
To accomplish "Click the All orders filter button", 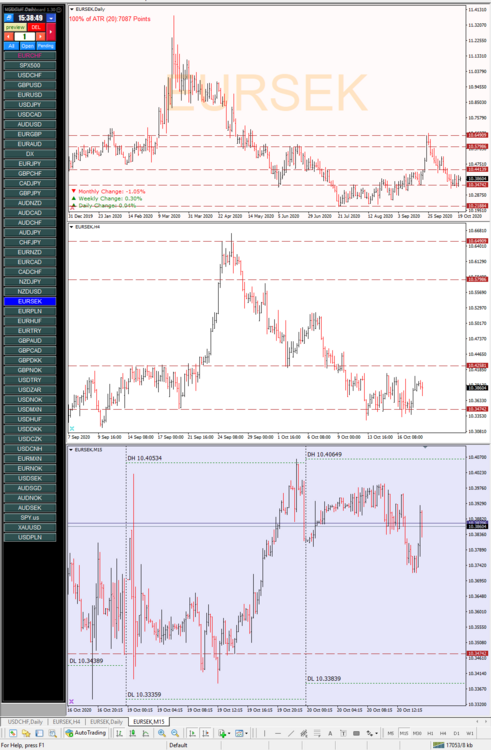I will [11, 46].
